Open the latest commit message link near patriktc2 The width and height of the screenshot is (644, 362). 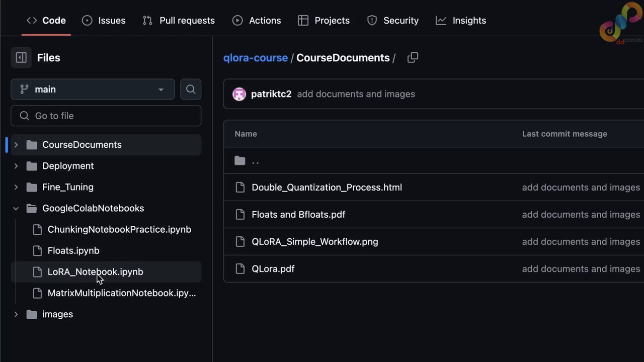[x=356, y=94]
